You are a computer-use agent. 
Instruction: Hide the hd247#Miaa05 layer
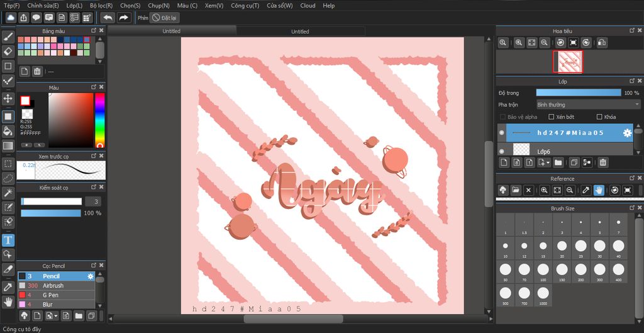pyautogui.click(x=501, y=133)
